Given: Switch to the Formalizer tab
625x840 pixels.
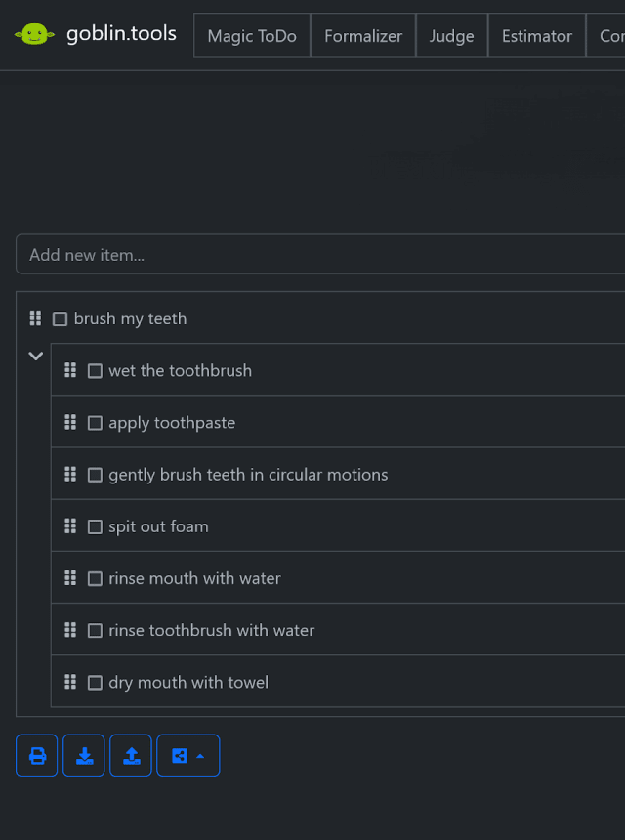Looking at the screenshot, I should point(363,36).
